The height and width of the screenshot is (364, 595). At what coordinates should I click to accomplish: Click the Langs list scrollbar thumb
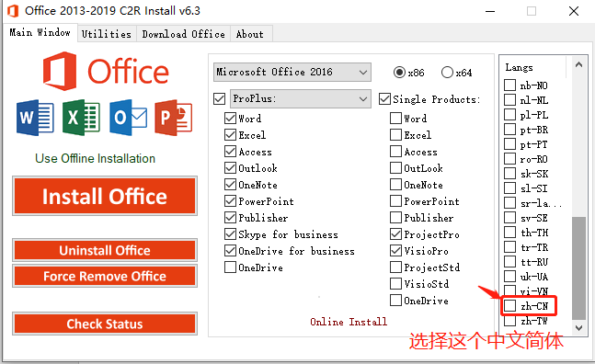click(x=578, y=268)
